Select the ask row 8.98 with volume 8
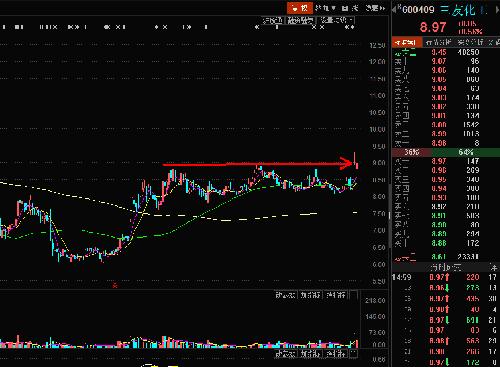 tap(446, 143)
